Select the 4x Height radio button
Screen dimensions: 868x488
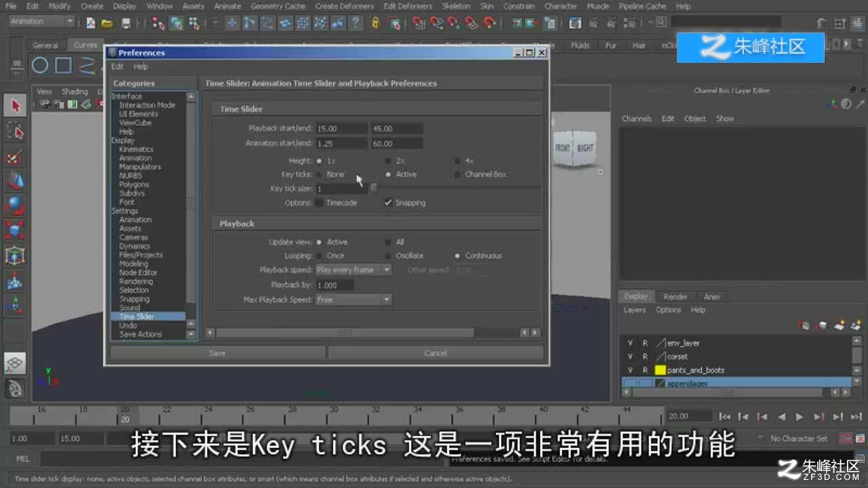(x=458, y=161)
